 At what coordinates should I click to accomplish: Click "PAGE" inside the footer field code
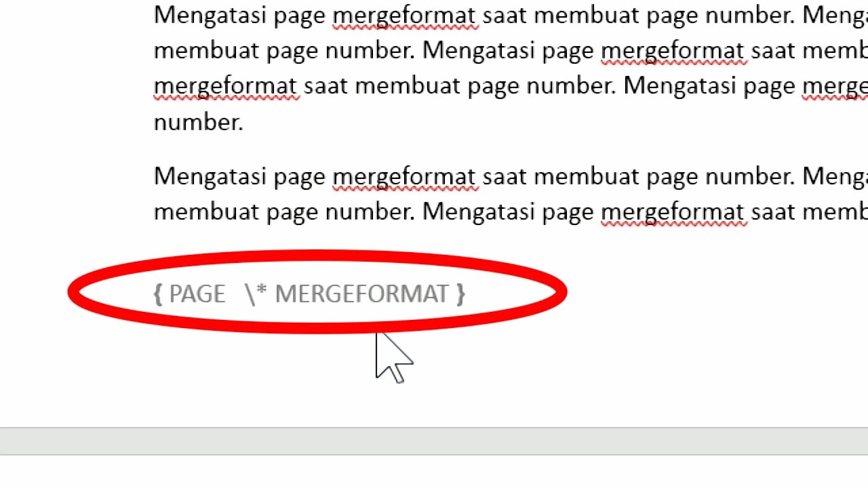[197, 294]
